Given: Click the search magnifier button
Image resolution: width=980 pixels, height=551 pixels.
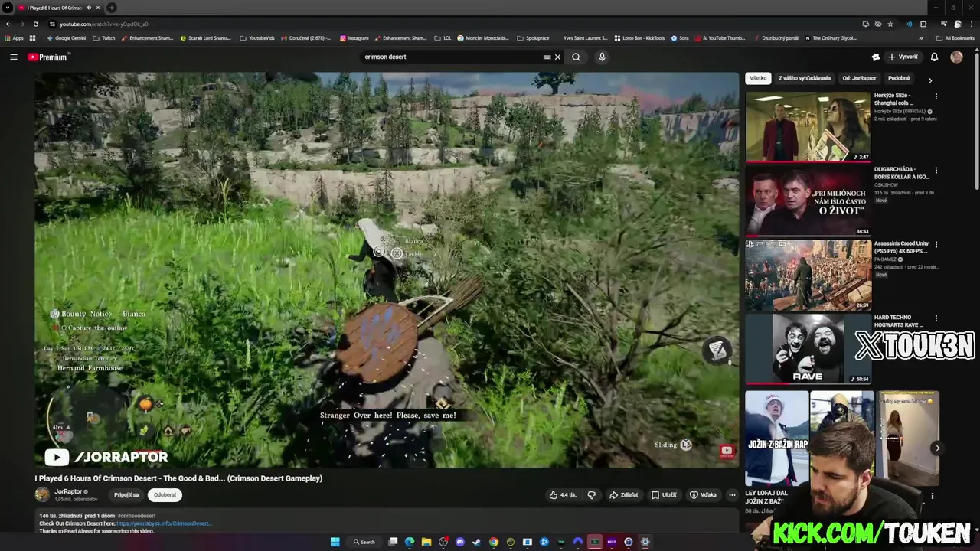Looking at the screenshot, I should tap(576, 57).
